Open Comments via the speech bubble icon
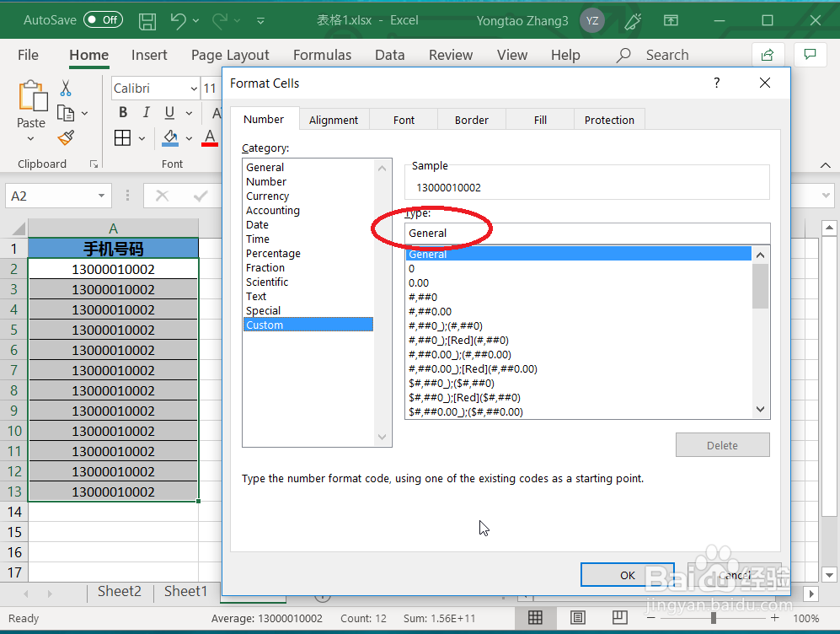Viewport: 840px width, 634px height. [x=809, y=53]
